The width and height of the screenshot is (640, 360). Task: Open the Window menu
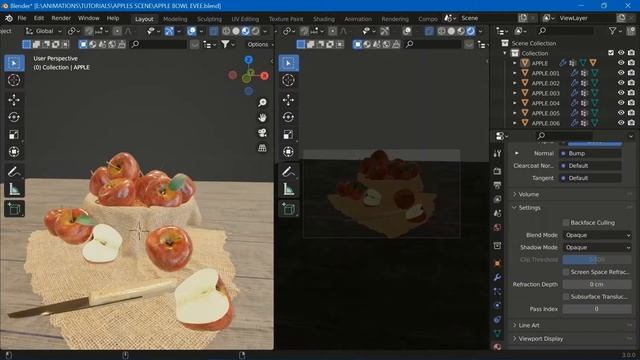89,18
